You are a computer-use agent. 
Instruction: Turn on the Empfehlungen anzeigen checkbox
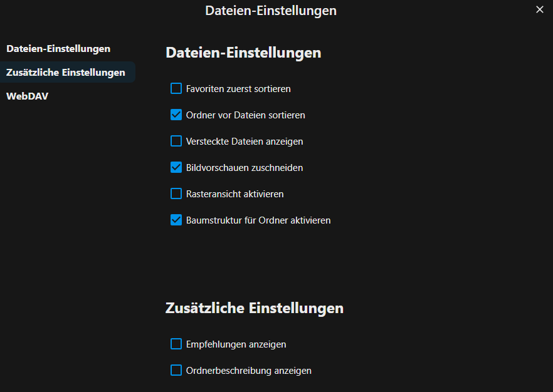[176, 344]
